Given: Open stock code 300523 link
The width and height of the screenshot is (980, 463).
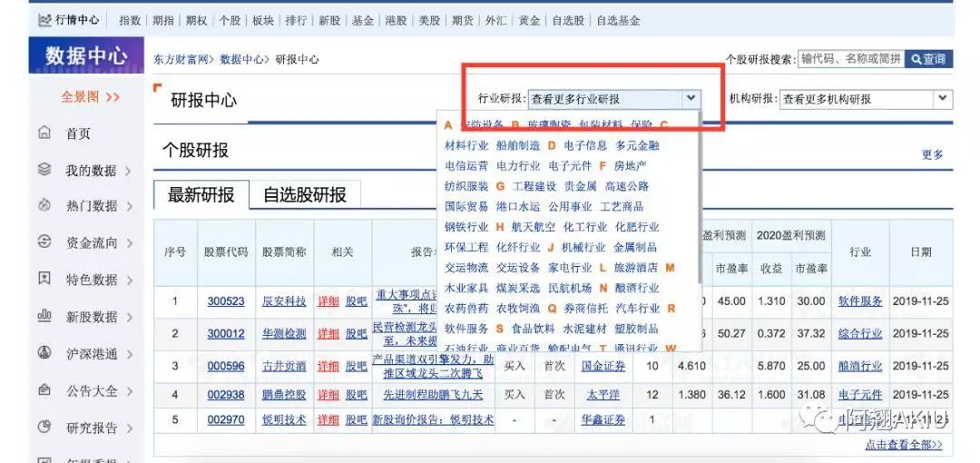Looking at the screenshot, I should 226,301.
